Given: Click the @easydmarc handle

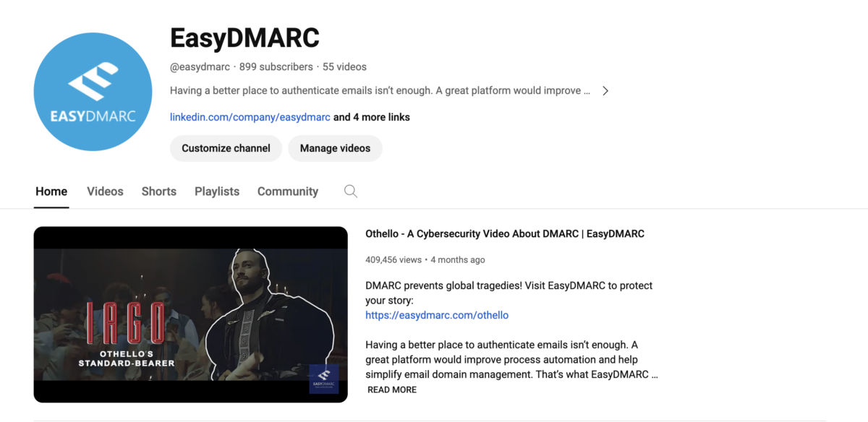Looking at the screenshot, I should click(x=200, y=66).
